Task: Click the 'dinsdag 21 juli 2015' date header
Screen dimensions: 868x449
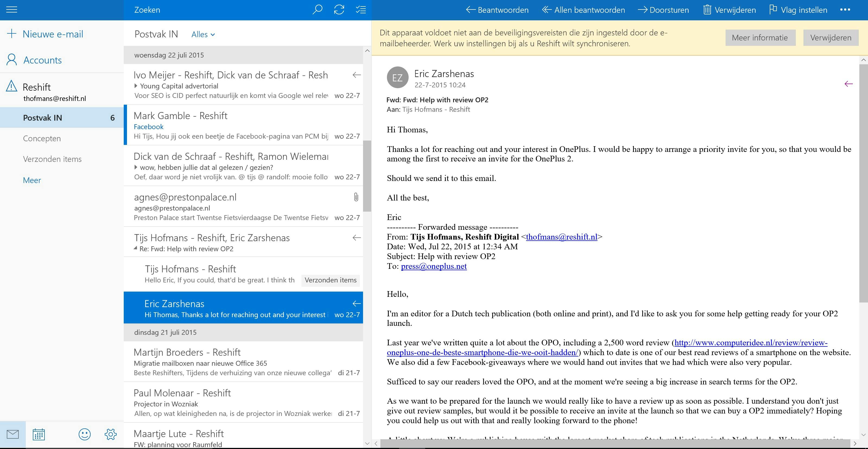Action: click(243, 332)
